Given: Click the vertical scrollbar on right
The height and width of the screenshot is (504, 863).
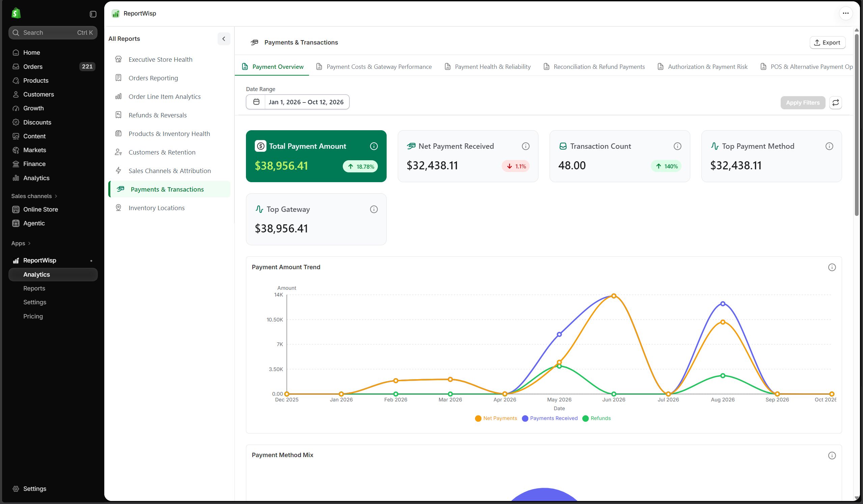Looking at the screenshot, I should [857, 125].
